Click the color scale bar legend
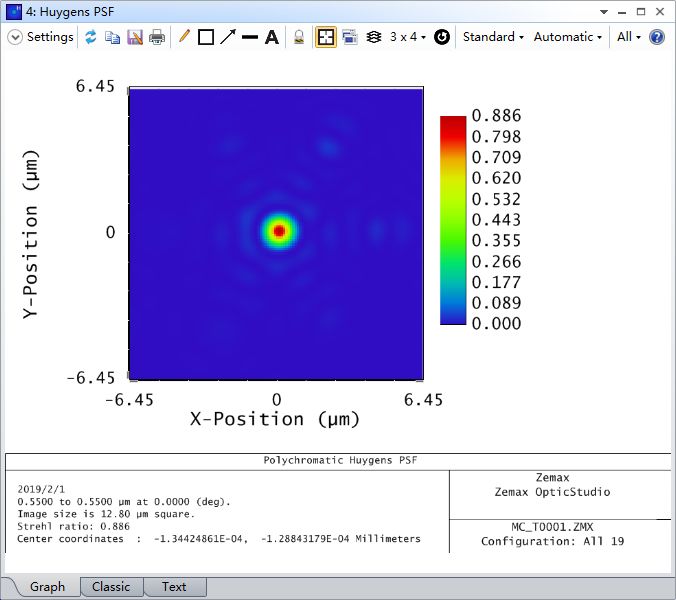676x600 pixels. (453, 220)
